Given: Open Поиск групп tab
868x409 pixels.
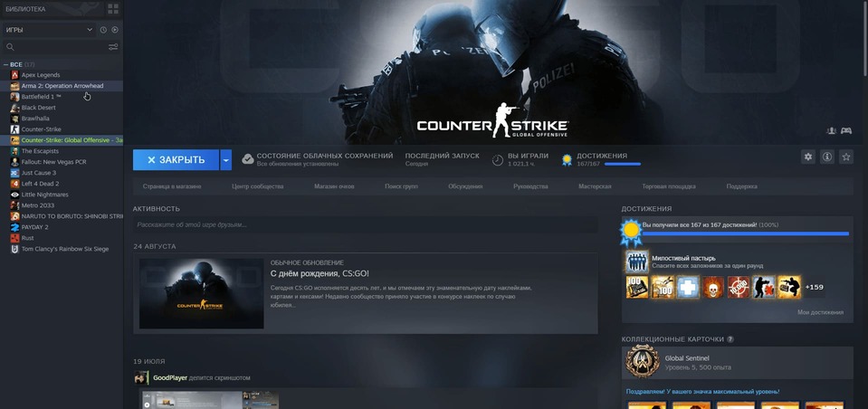Looking at the screenshot, I should tap(401, 186).
